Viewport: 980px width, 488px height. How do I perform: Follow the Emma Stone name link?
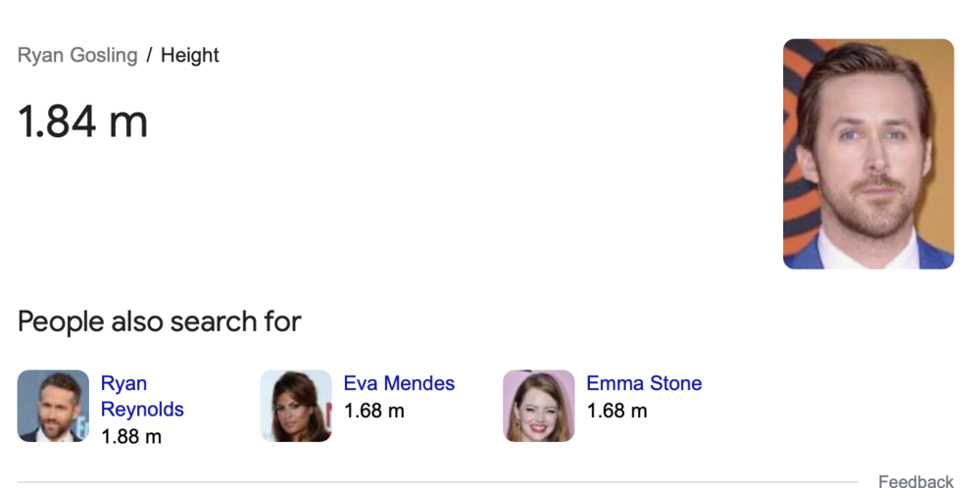click(x=644, y=383)
